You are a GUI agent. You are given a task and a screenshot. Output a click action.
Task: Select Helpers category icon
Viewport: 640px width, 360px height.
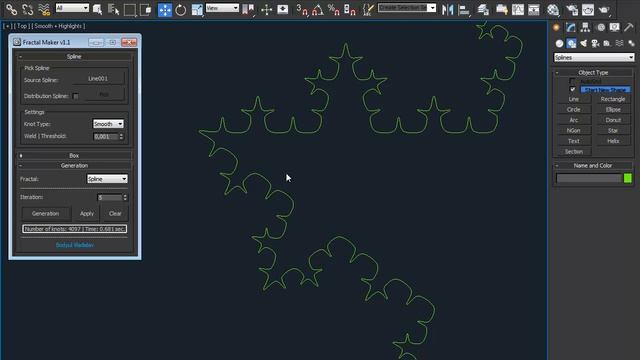click(x=607, y=43)
